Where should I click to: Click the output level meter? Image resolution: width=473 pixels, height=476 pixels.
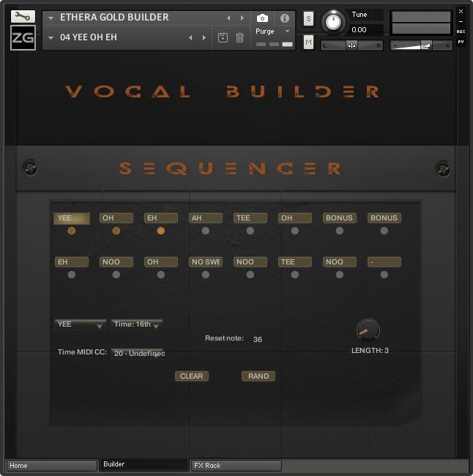(x=421, y=23)
